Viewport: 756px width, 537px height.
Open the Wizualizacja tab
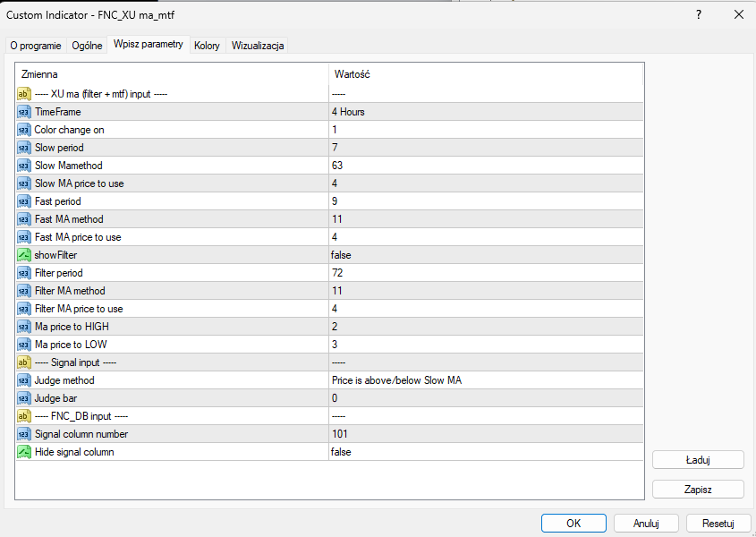point(258,46)
